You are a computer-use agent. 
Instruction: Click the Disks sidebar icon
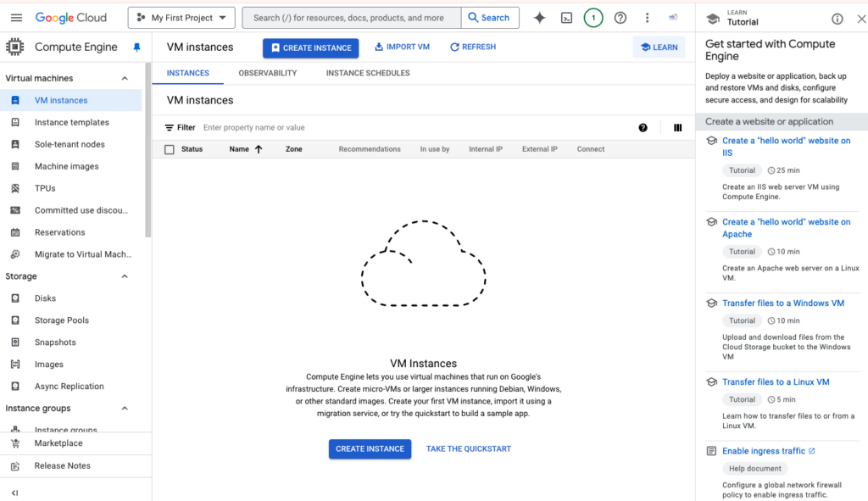(x=15, y=298)
